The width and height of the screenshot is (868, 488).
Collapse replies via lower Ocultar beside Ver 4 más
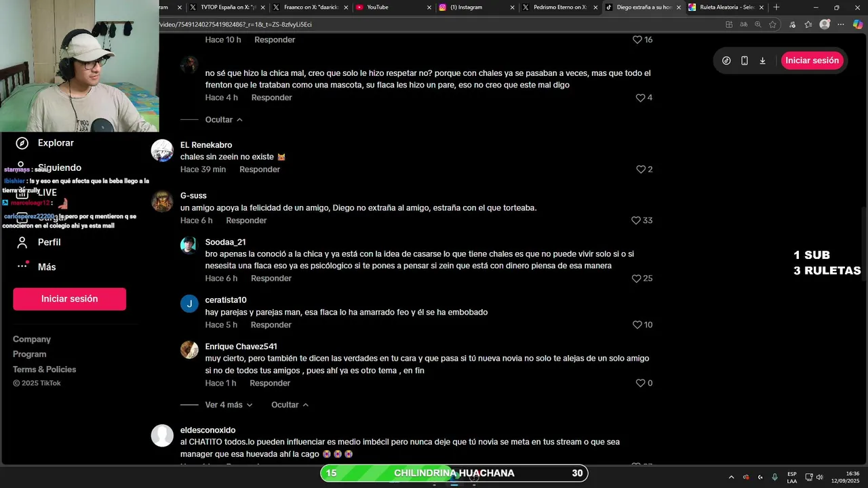(290, 405)
